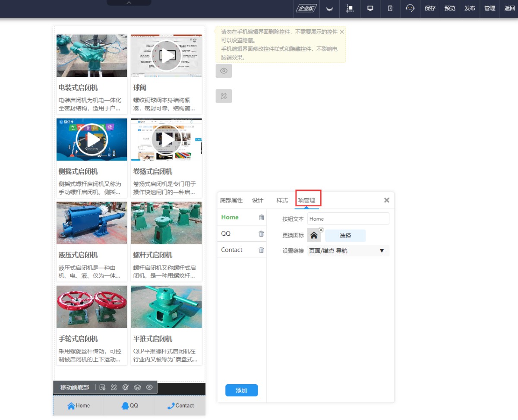Screen dimensions: 518x420
Task: Click layers icon in mobile footer toolbar
Action: click(x=137, y=387)
